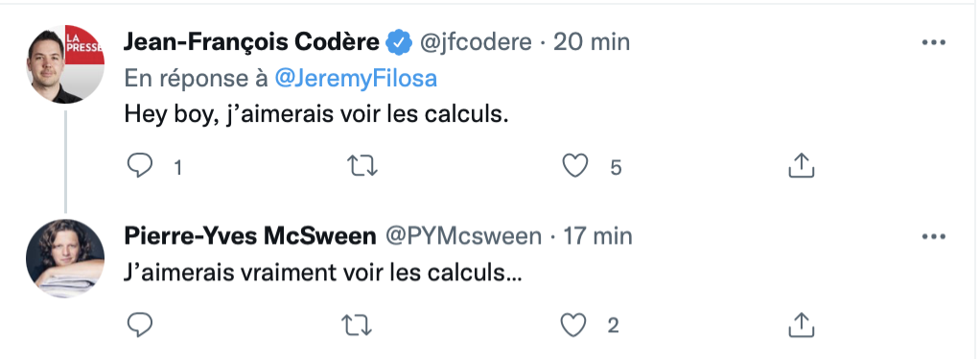Open more options on Jean-François Codère's tweet

tap(934, 42)
